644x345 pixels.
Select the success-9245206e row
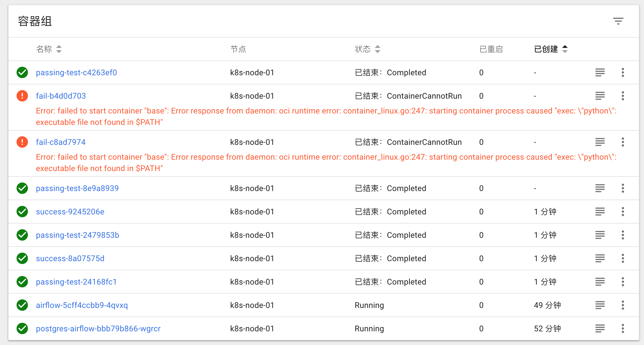point(70,212)
